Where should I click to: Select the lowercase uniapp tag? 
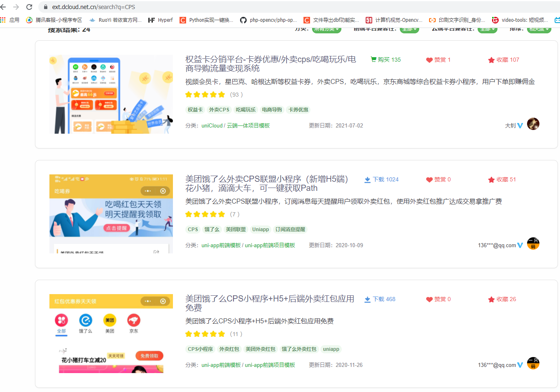tap(331, 349)
